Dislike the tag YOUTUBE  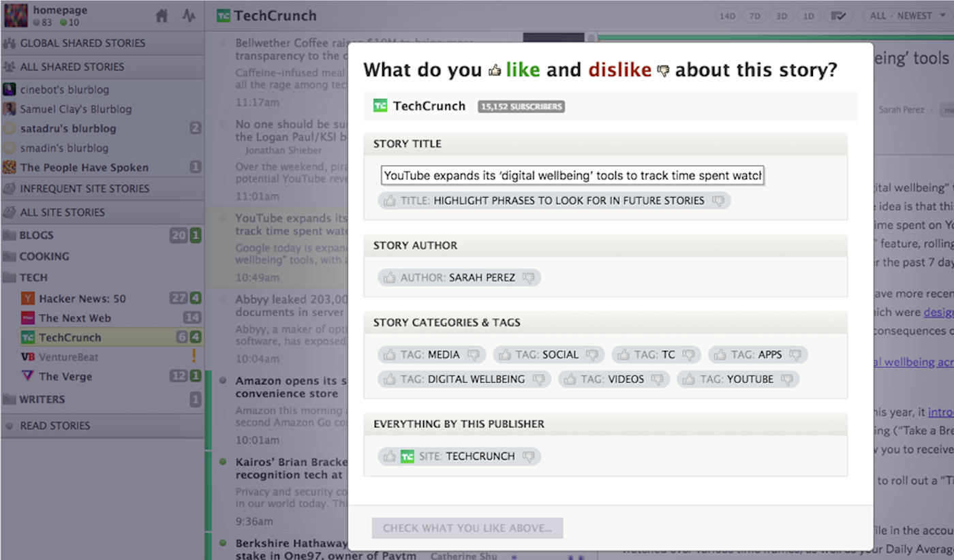tap(787, 379)
